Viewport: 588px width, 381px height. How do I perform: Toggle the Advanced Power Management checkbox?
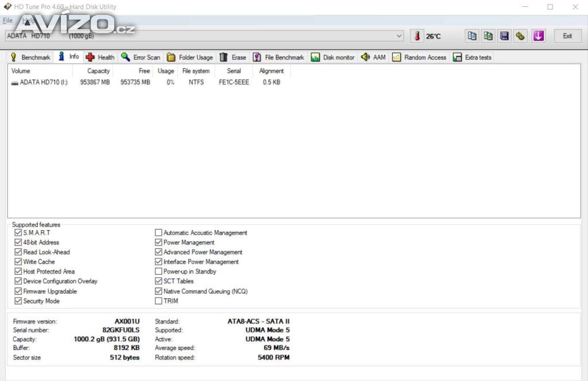point(158,252)
